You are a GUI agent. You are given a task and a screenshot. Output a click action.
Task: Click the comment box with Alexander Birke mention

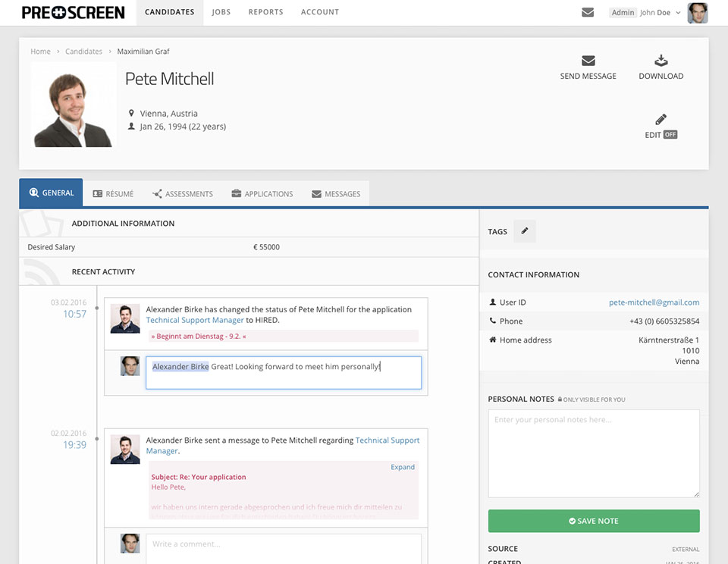tap(284, 373)
